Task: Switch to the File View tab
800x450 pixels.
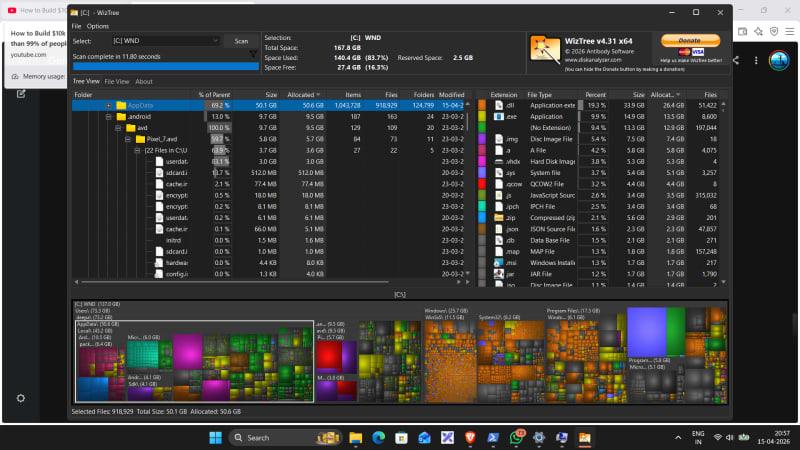Action: point(117,81)
